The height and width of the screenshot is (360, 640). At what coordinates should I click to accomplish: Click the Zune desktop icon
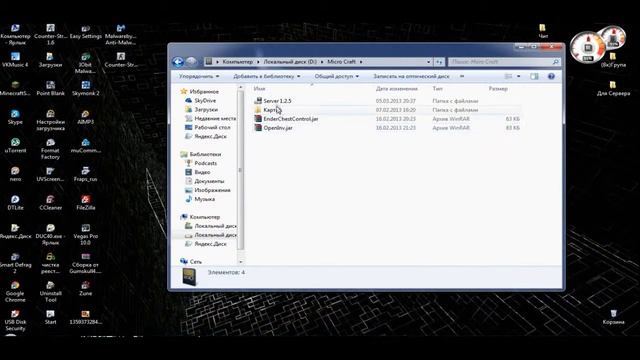85,289
